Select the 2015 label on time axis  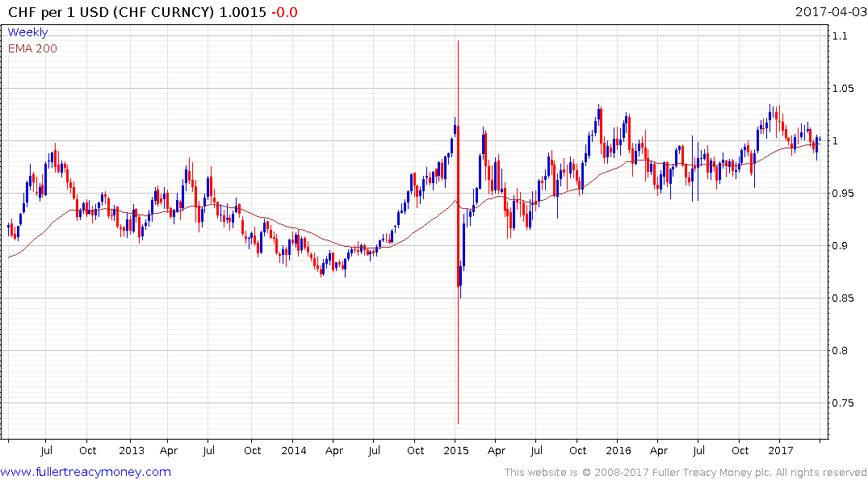456,450
